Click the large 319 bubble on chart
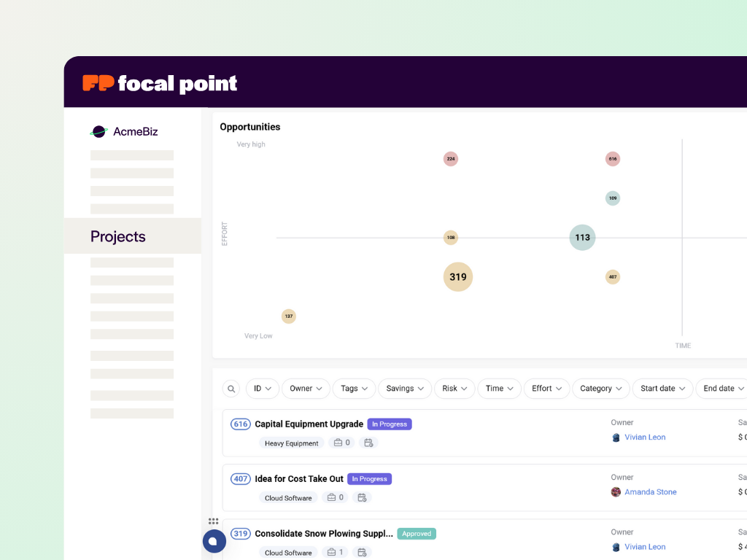747x560 pixels. 458,277
